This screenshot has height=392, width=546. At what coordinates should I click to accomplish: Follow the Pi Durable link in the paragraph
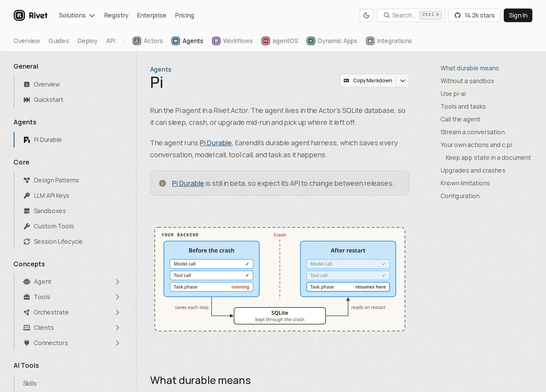coord(215,143)
